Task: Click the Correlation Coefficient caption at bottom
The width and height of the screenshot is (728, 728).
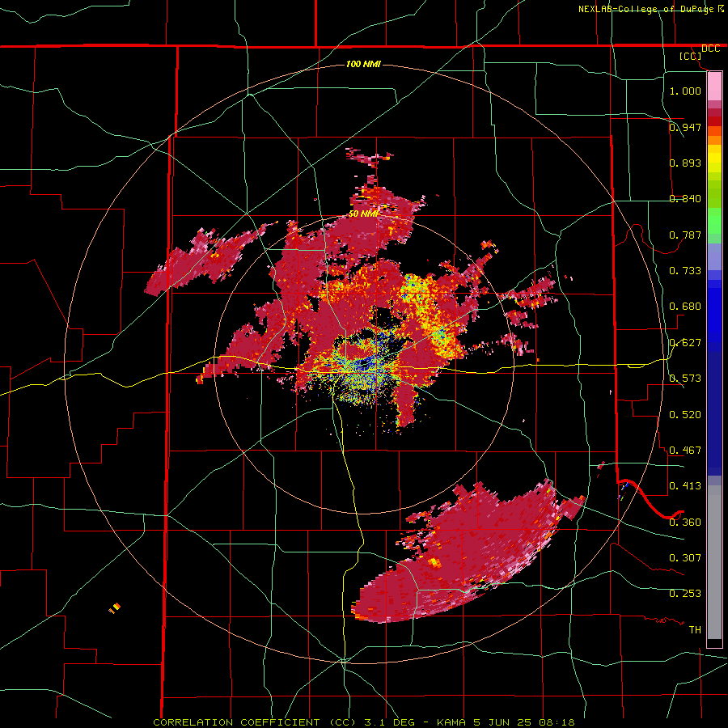Action: (363, 722)
